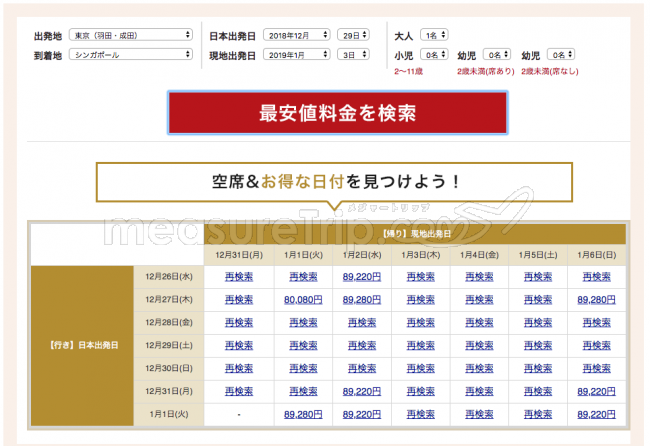The image size is (650, 446).
Task: Open the 日本出発日 day dropdown 29日
Action: (353, 35)
